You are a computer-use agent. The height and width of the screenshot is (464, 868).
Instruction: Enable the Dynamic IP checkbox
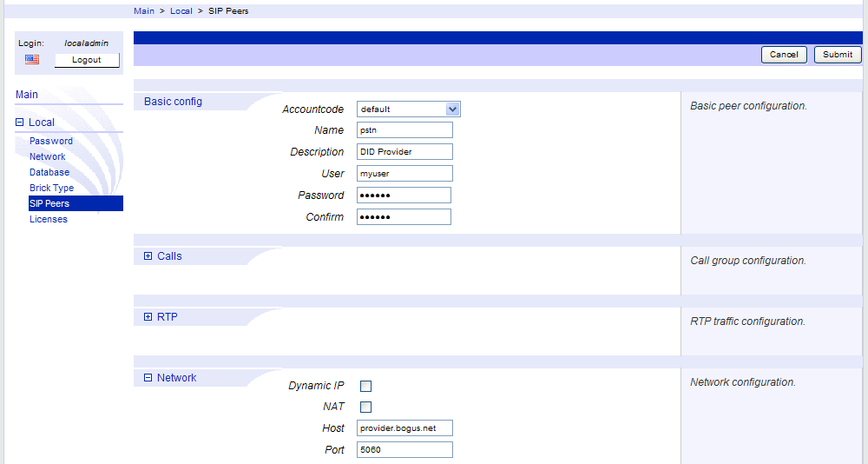pyautogui.click(x=365, y=386)
